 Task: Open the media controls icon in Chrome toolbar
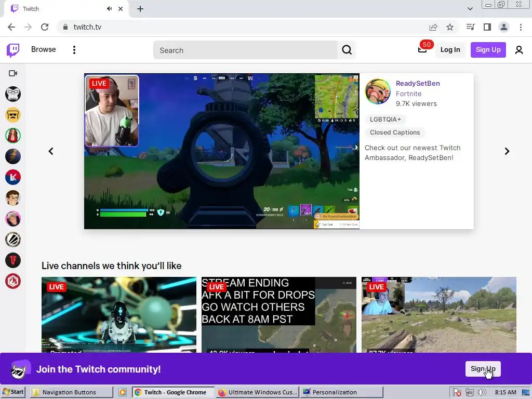(x=470, y=27)
